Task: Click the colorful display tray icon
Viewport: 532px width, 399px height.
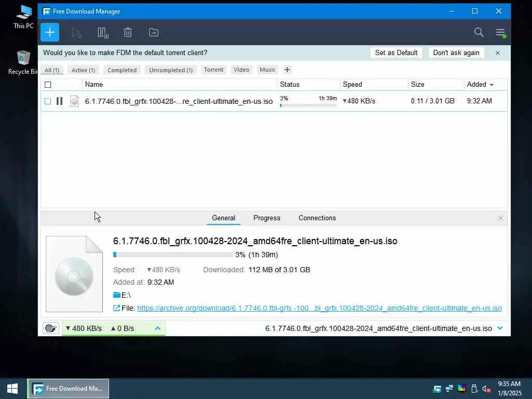Action: [462, 389]
